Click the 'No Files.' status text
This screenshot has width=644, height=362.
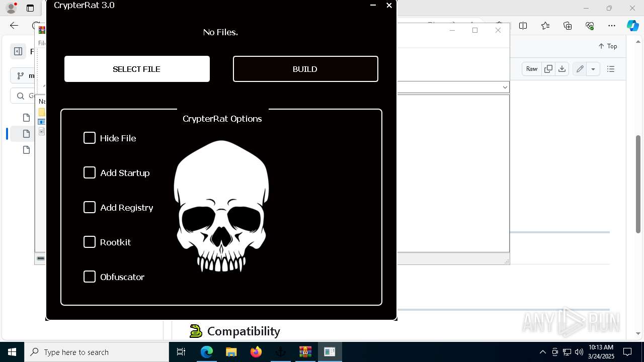click(220, 32)
